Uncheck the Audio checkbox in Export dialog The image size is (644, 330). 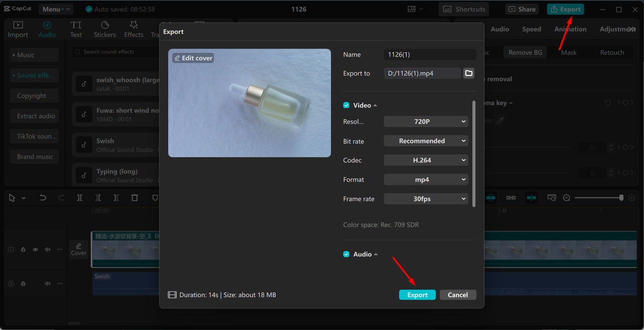pyautogui.click(x=346, y=254)
